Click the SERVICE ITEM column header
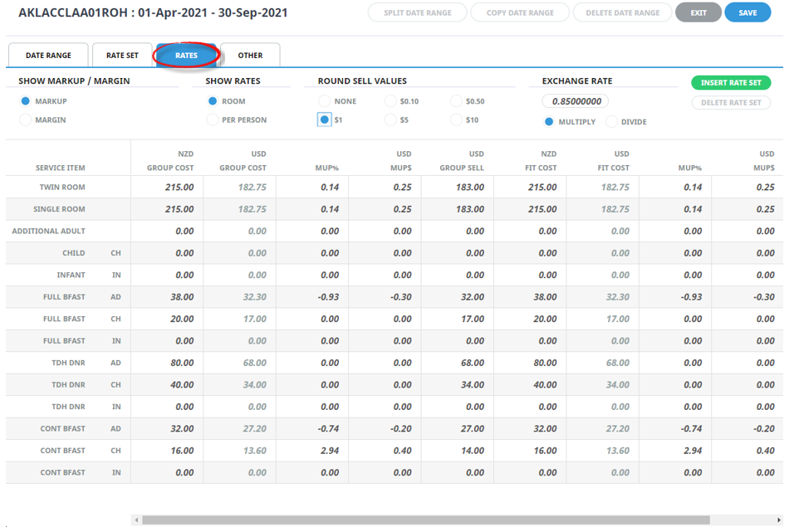Screen dimensions: 794x532 coord(61,168)
